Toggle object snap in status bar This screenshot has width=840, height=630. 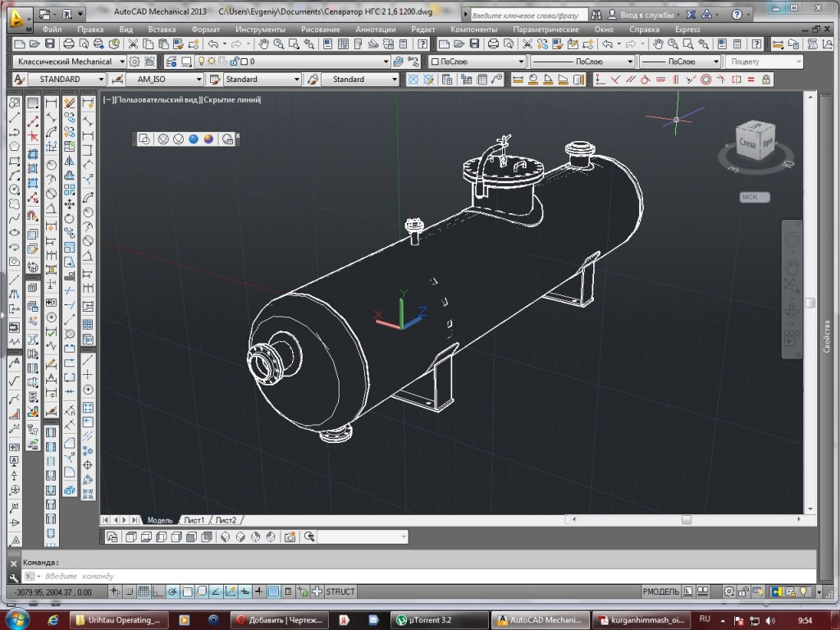click(x=187, y=591)
